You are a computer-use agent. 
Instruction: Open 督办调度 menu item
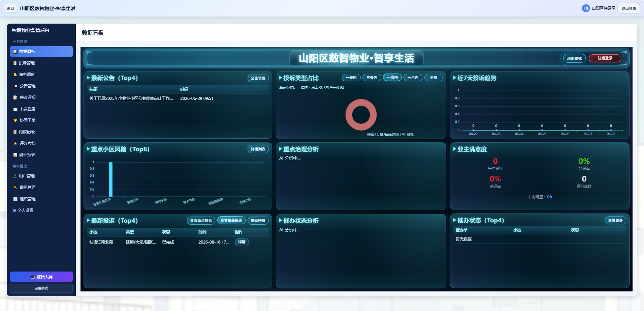point(41,75)
